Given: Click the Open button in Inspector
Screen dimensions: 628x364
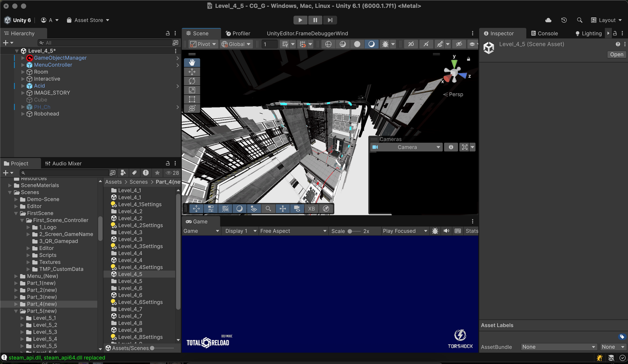Looking at the screenshot, I should 617,54.
